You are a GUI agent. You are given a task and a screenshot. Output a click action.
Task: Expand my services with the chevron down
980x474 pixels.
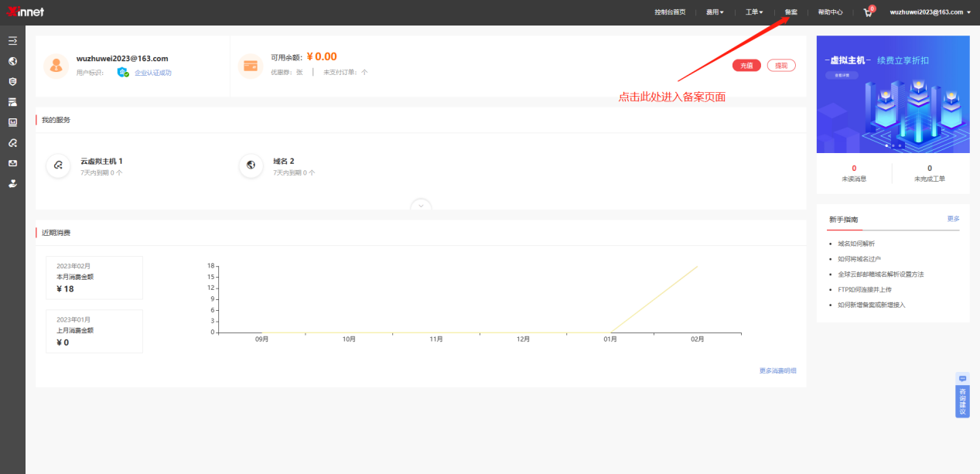(421, 206)
